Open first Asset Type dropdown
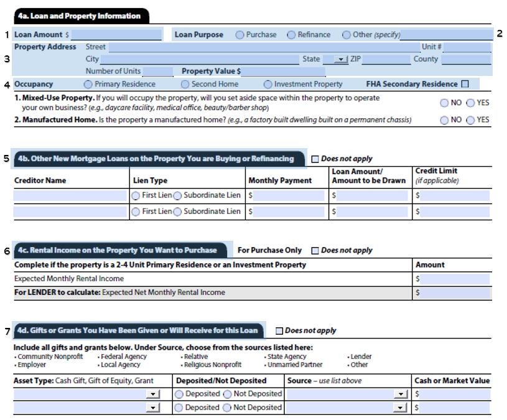 (152, 394)
